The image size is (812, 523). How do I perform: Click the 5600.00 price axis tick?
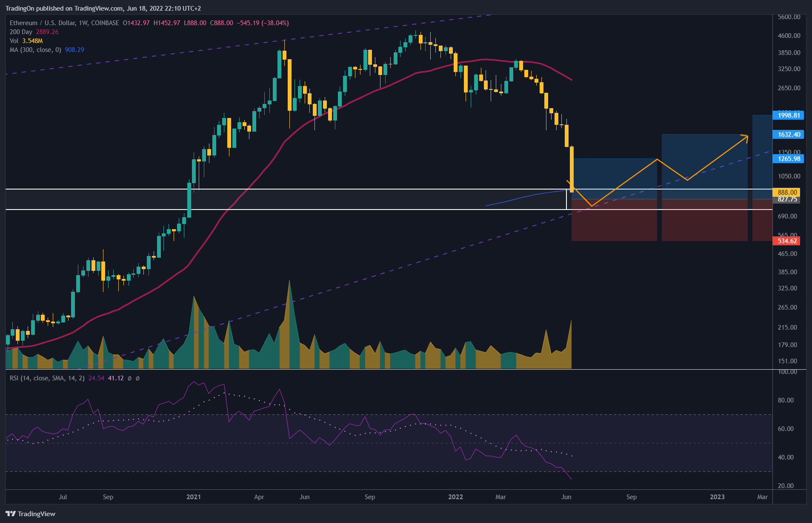[789, 17]
